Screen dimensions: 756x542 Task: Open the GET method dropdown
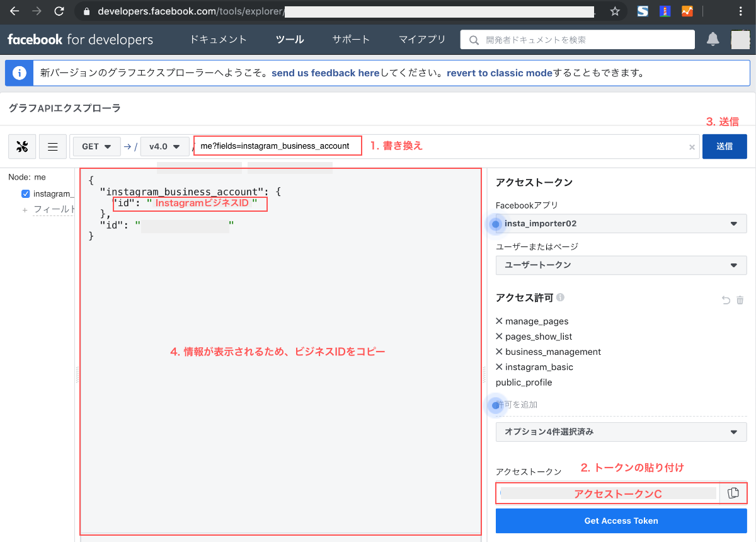[x=96, y=146]
